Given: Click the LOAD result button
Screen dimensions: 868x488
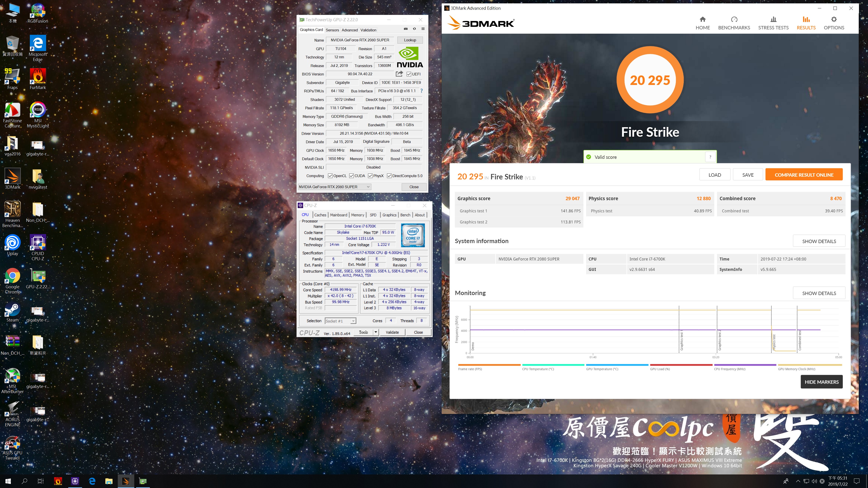Looking at the screenshot, I should (715, 175).
